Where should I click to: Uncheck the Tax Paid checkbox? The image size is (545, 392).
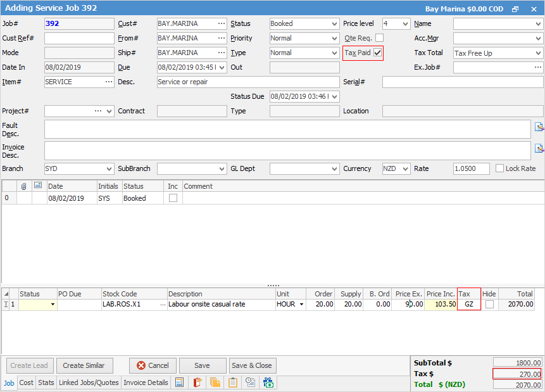click(378, 53)
